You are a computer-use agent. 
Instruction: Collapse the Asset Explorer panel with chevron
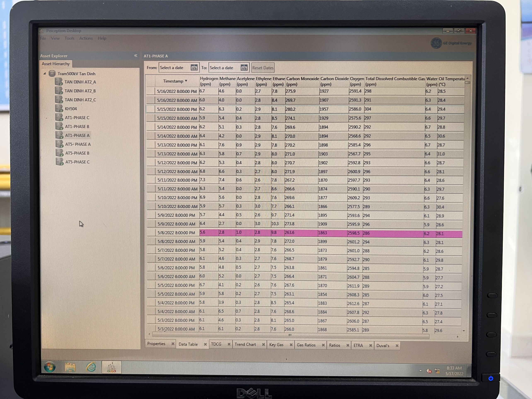point(136,56)
